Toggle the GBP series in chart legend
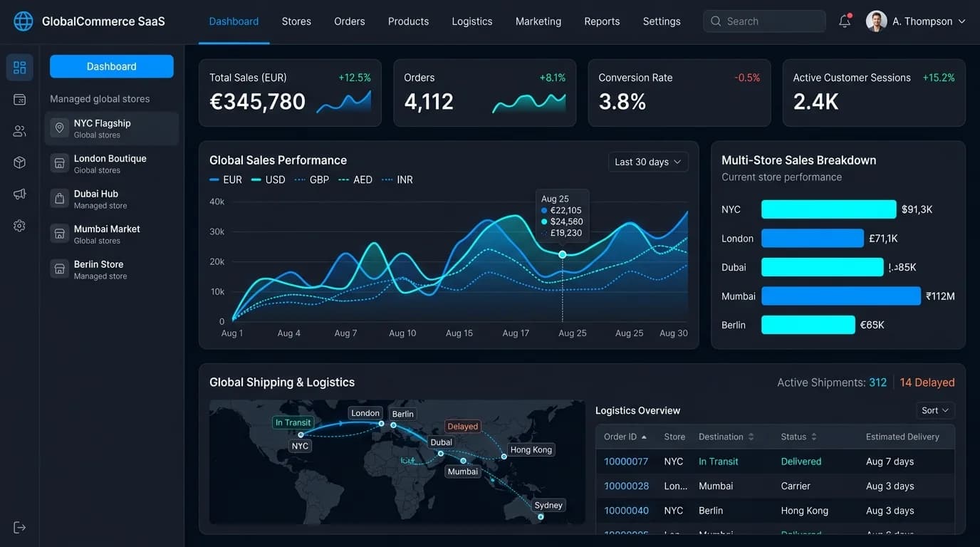This screenshot has height=547, width=980. [312, 180]
